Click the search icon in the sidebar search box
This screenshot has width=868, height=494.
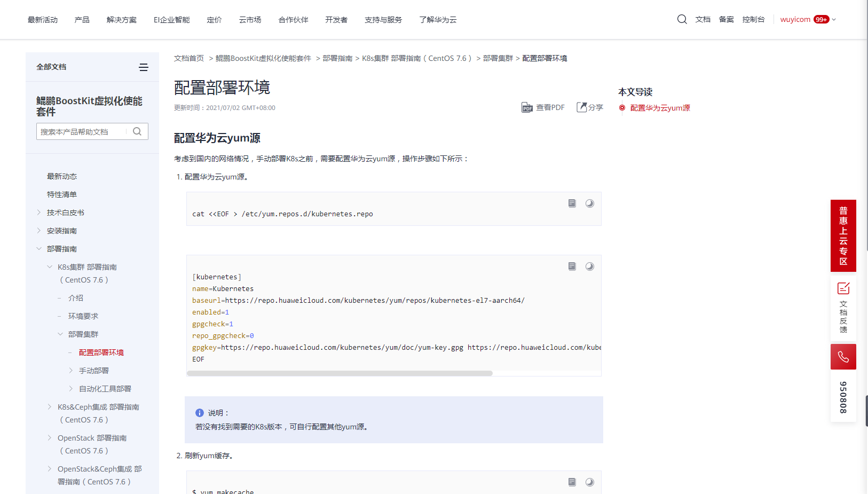pos(137,131)
